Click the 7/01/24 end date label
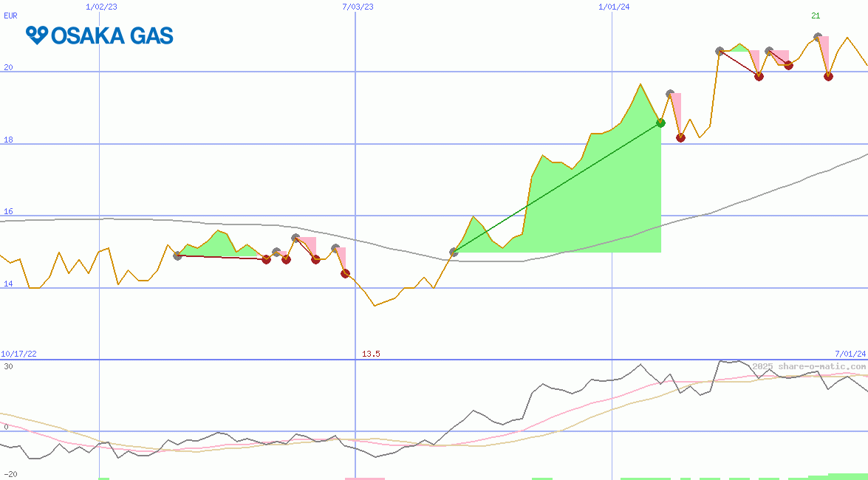The height and width of the screenshot is (480, 868). pos(850,354)
